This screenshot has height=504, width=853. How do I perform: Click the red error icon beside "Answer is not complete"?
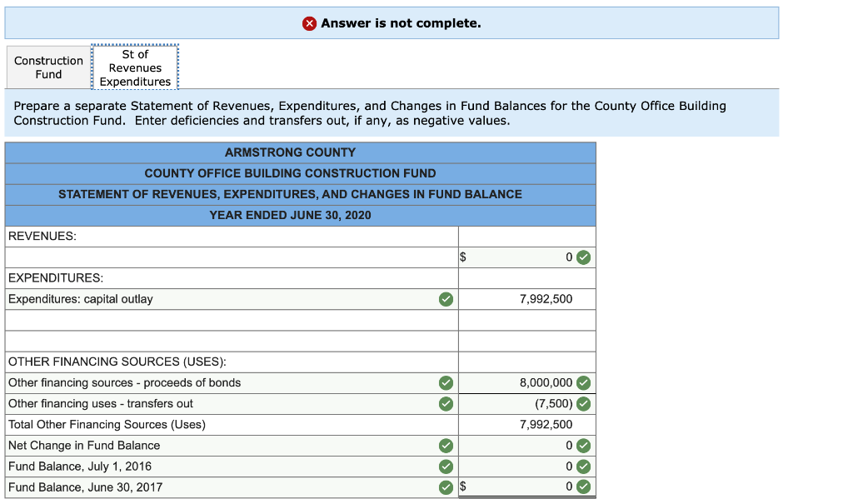coord(309,22)
